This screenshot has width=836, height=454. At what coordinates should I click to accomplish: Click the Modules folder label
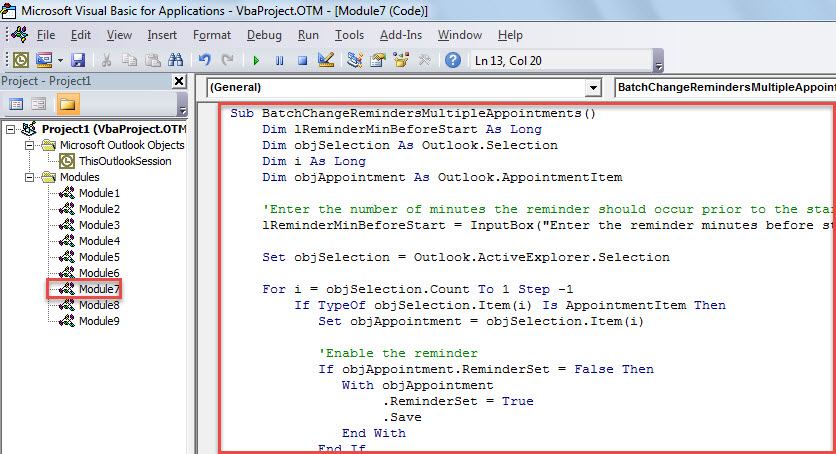(x=79, y=177)
